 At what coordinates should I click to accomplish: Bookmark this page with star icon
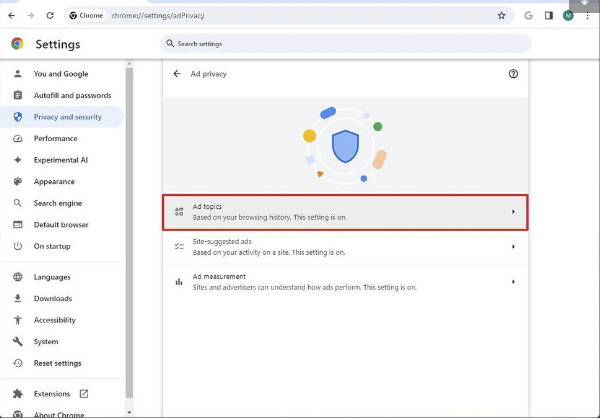click(501, 16)
